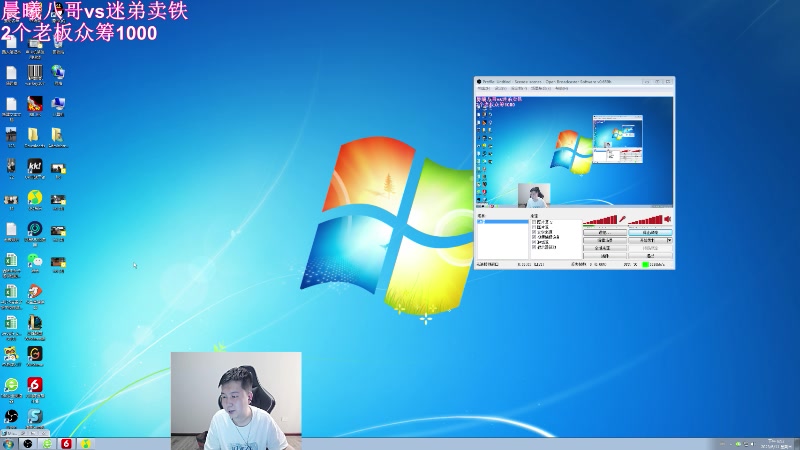Open the last menu in OBS menu bar
Viewport: 800px width, 450px height.
(561, 89)
